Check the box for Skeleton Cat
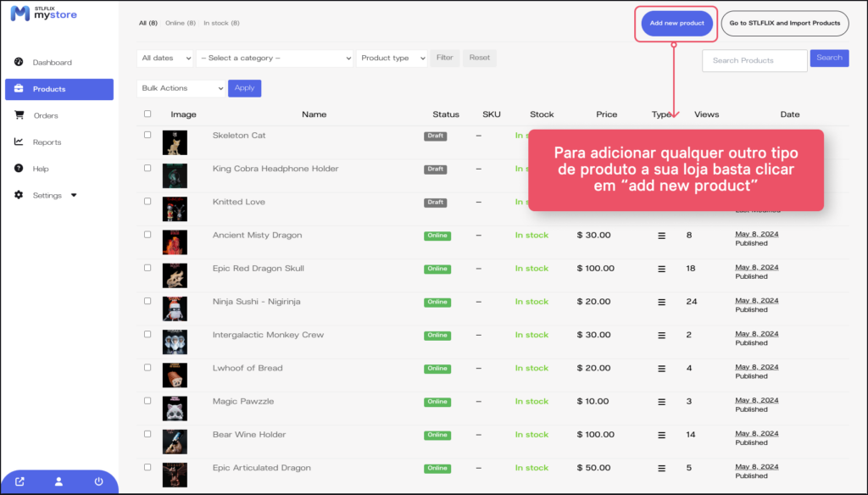Viewport: 868px width, 495px height. tap(147, 135)
